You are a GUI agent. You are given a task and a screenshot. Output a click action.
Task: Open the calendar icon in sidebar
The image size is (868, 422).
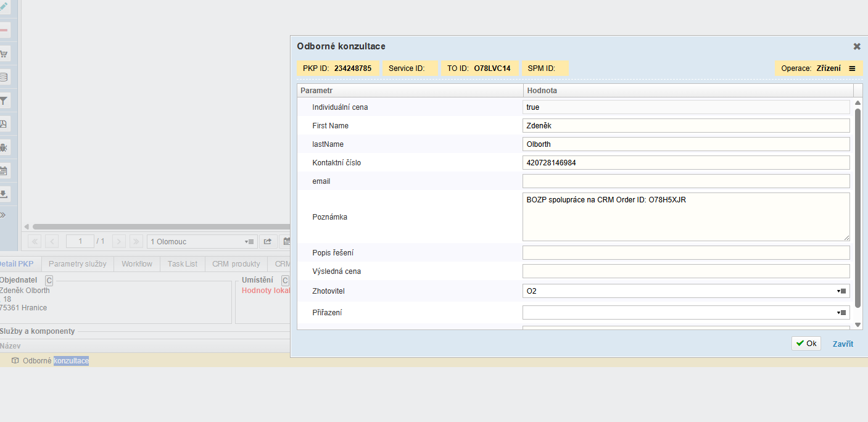pyautogui.click(x=4, y=171)
